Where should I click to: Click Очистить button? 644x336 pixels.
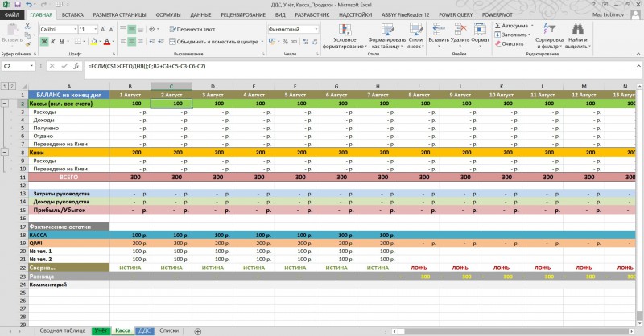point(511,43)
